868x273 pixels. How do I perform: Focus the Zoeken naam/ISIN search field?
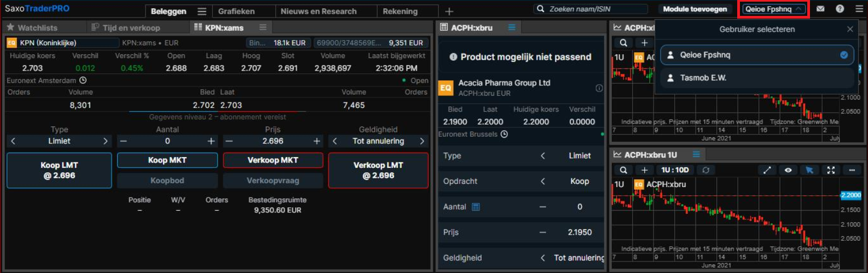click(x=591, y=9)
